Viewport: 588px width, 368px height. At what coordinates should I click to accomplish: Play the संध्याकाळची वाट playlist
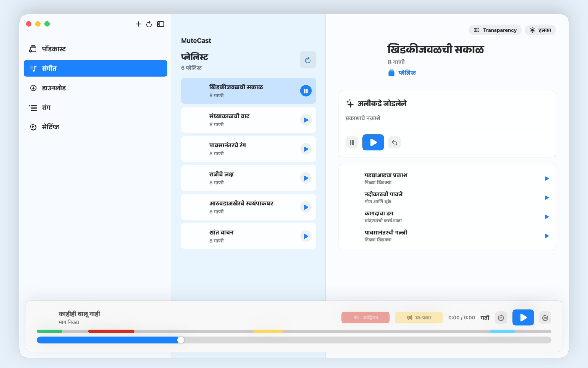[x=306, y=120]
